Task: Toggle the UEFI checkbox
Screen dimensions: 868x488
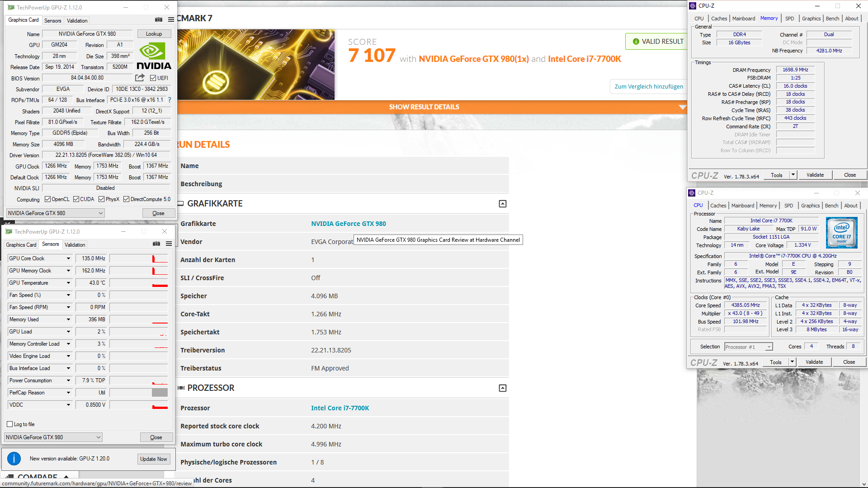Action: [153, 78]
